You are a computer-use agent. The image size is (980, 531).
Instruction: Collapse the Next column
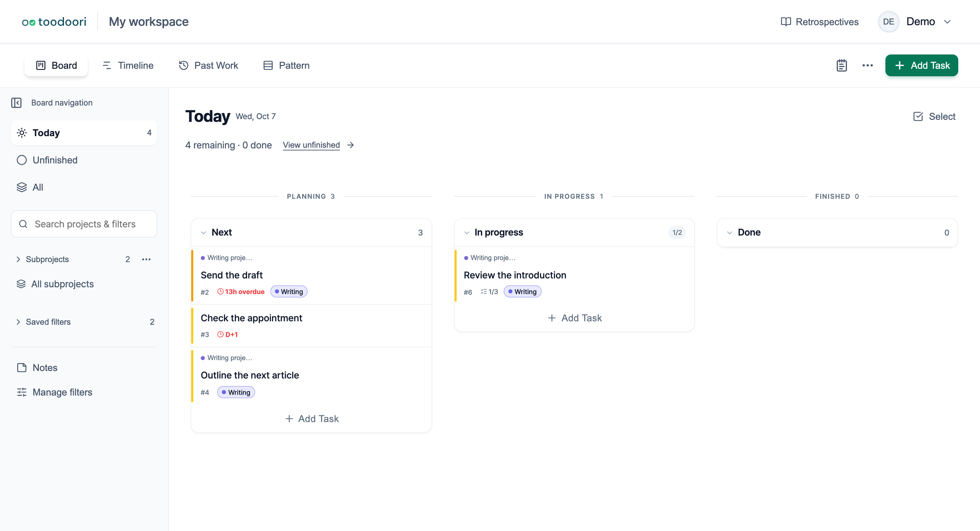tap(203, 232)
